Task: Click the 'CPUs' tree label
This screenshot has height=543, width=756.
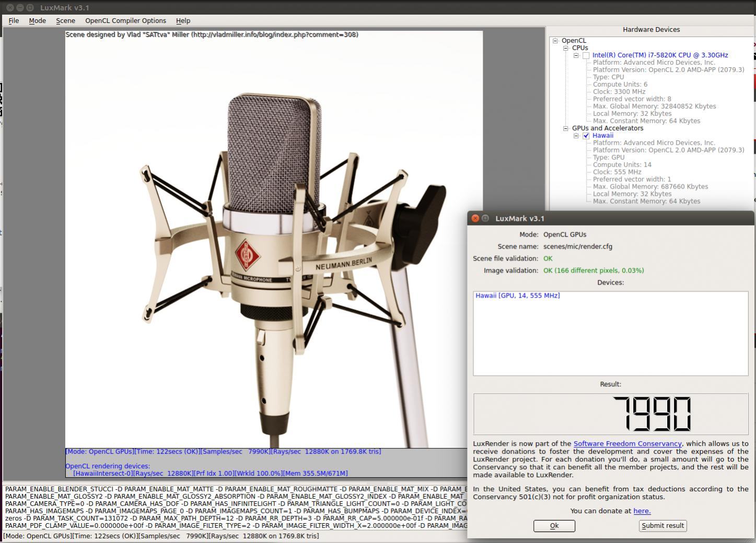Action: click(x=579, y=48)
